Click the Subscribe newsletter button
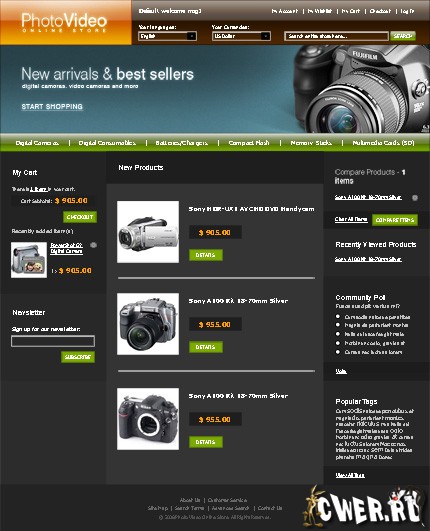 pyautogui.click(x=78, y=357)
